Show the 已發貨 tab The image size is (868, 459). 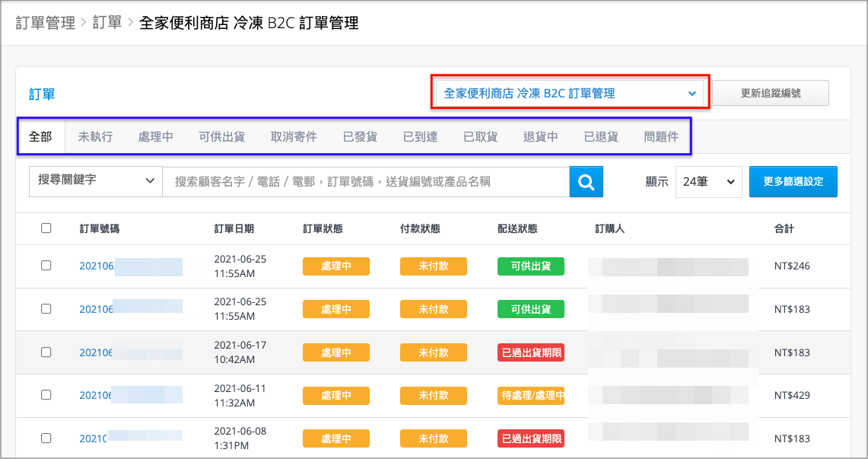360,137
